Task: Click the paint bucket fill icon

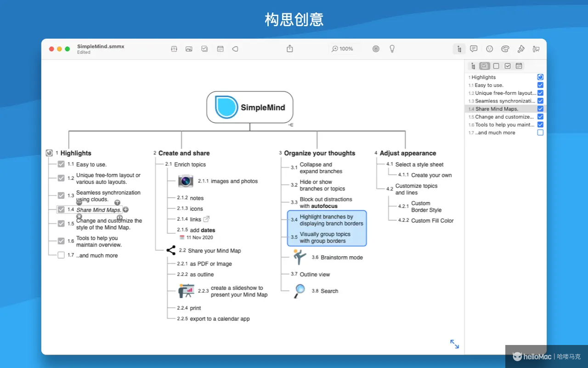Action: pyautogui.click(x=521, y=49)
